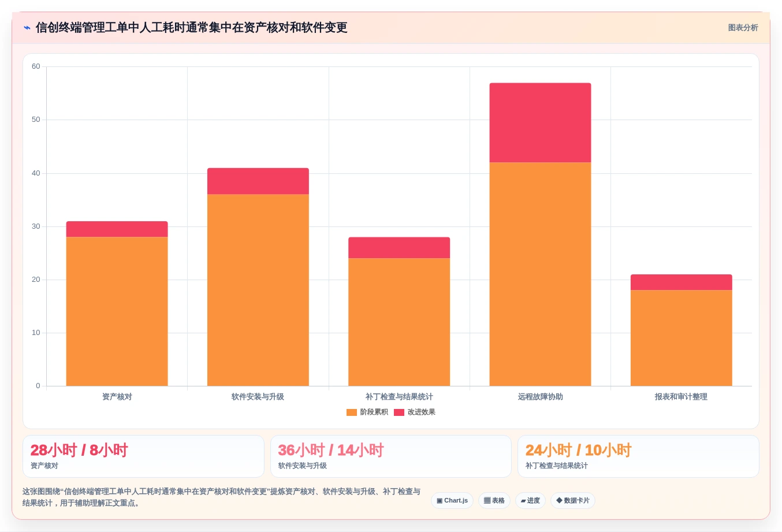Click the 补丁检查与结果统计 x-axis label

pyautogui.click(x=399, y=397)
